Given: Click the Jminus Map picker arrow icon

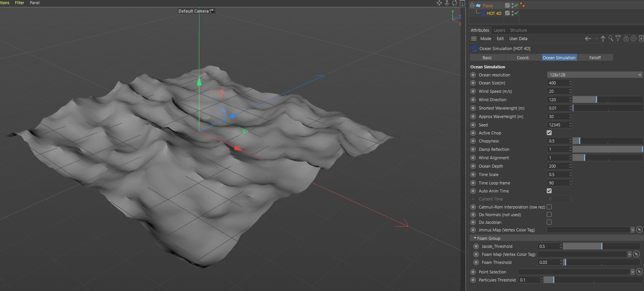Looking at the screenshot, I should [639, 230].
